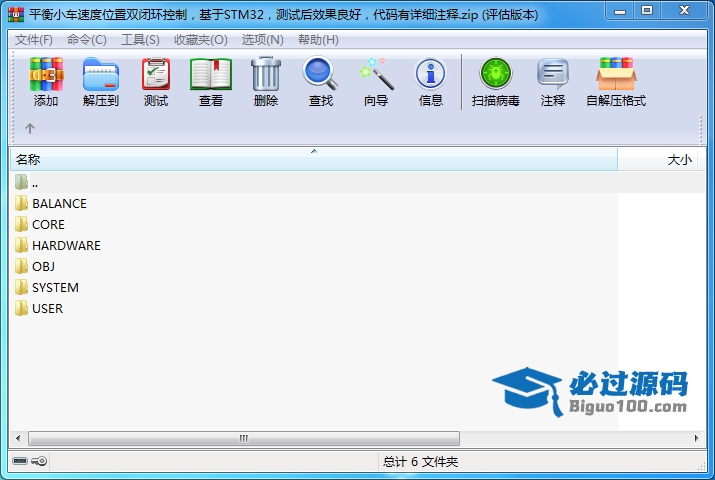
Task: Click the SFX (自解压格式) icon
Action: point(616,75)
